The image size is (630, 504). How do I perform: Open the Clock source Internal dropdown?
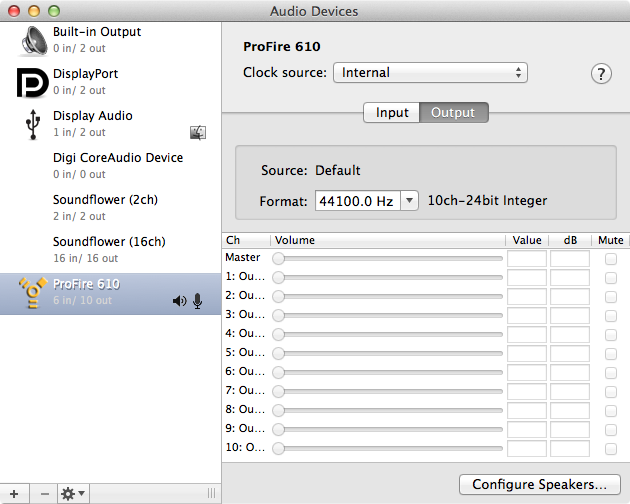click(430, 73)
